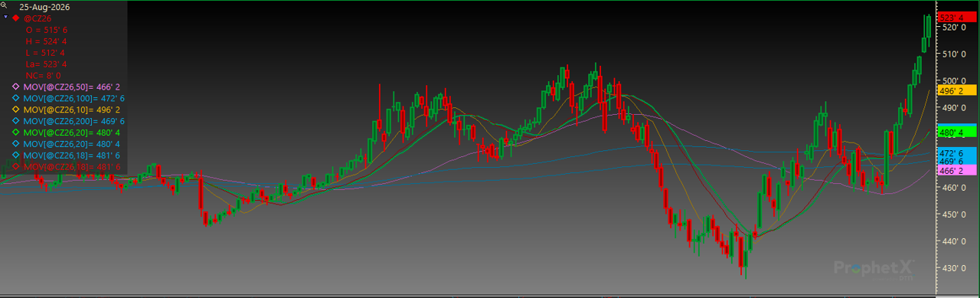Click the red diamond next to @CZ26

[x=15, y=17]
